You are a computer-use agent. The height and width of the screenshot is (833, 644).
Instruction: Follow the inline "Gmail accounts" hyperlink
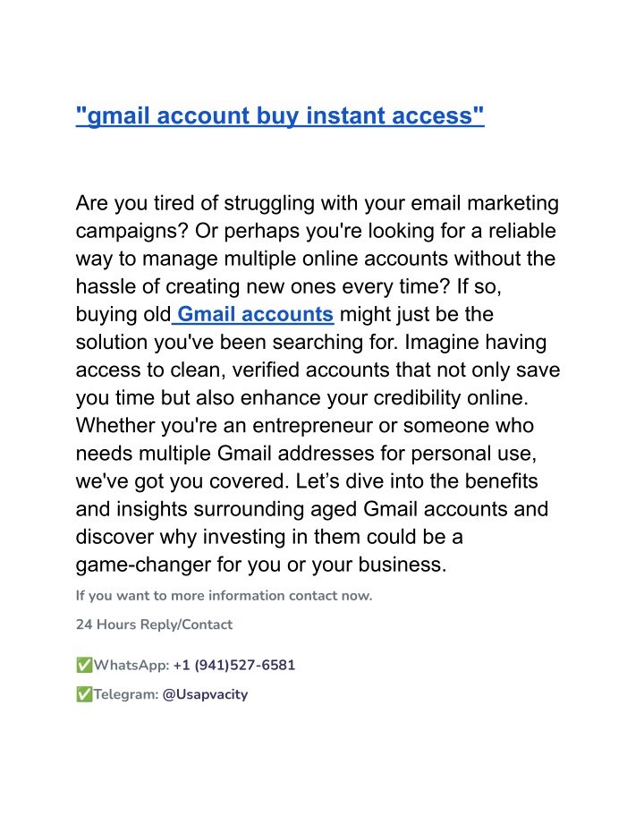[x=256, y=314]
